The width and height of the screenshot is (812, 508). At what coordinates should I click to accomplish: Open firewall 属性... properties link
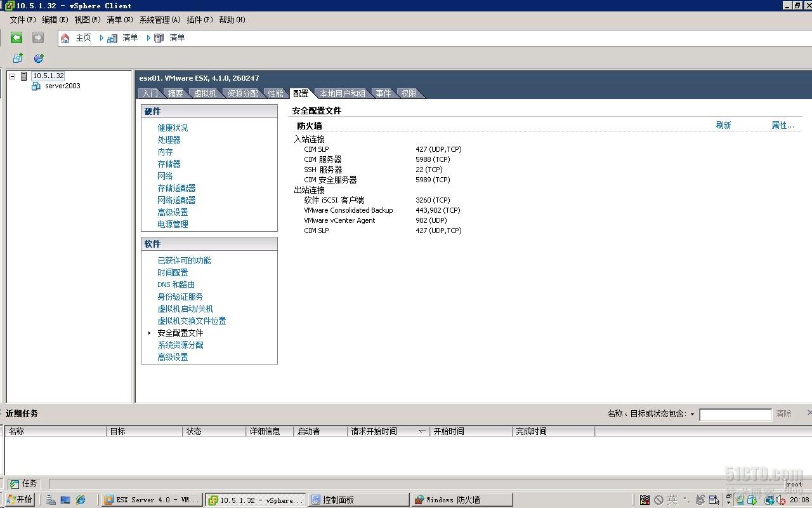coord(783,125)
